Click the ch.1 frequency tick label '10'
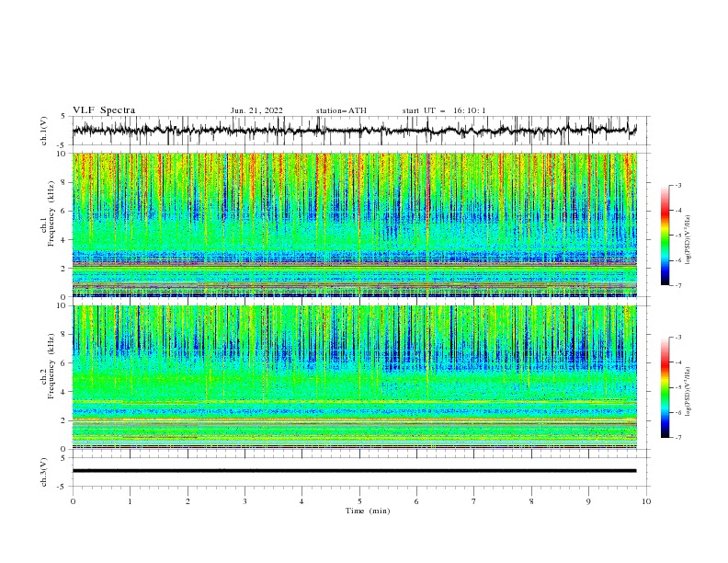The height and width of the screenshot is (563, 728). (63, 154)
